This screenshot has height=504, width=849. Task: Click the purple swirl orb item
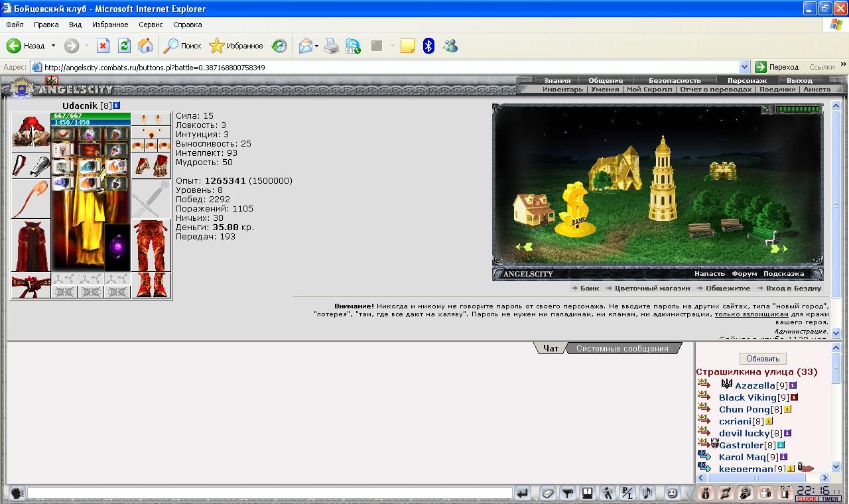tap(117, 247)
